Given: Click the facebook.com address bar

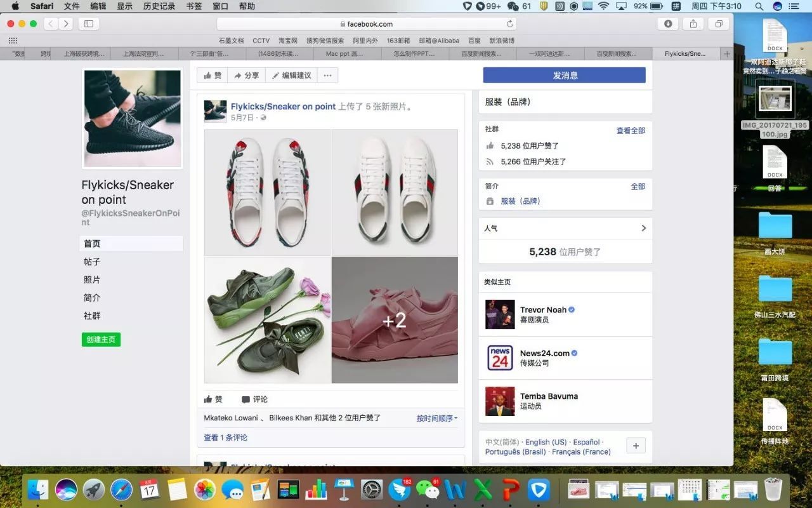Looking at the screenshot, I should point(366,24).
